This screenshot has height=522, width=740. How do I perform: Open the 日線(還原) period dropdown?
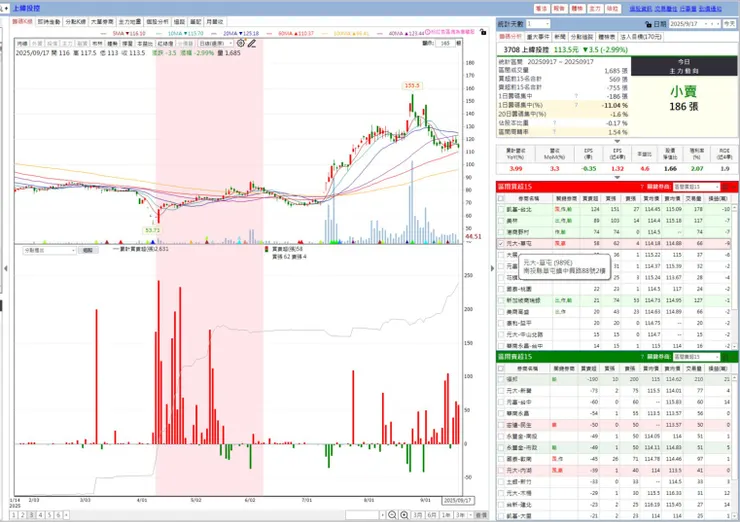tap(216, 43)
